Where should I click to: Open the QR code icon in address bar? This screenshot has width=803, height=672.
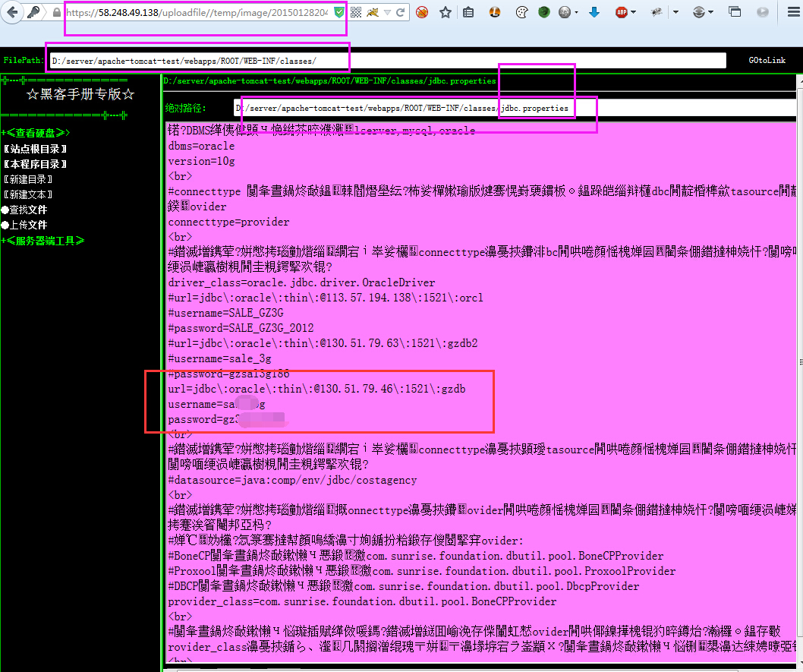point(356,12)
